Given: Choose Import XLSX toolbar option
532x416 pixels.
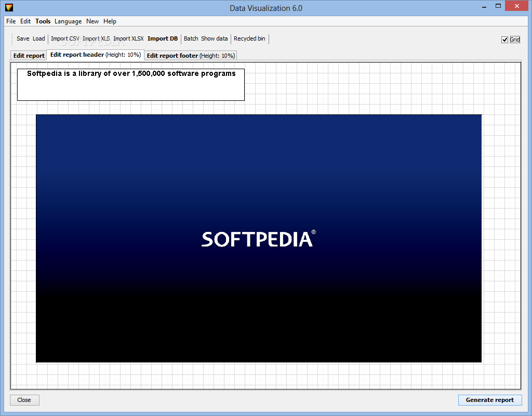Looking at the screenshot, I should click(128, 38).
